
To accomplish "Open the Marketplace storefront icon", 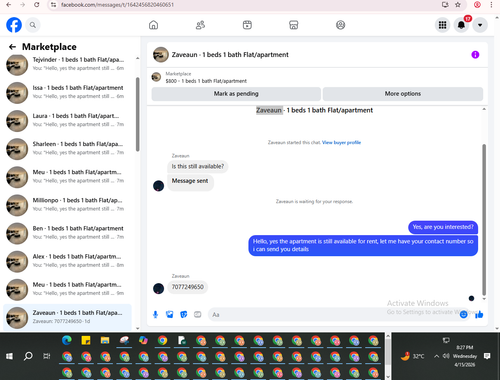I will 294,25.
